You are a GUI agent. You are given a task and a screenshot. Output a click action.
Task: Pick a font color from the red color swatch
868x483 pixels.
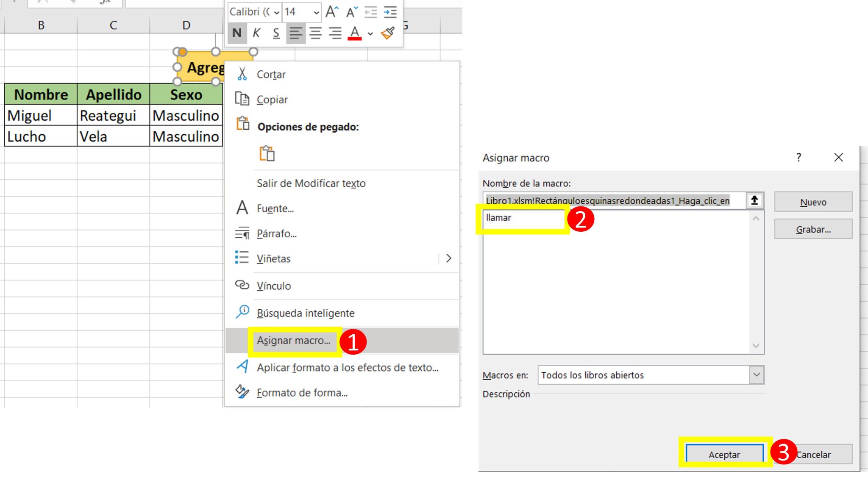355,33
